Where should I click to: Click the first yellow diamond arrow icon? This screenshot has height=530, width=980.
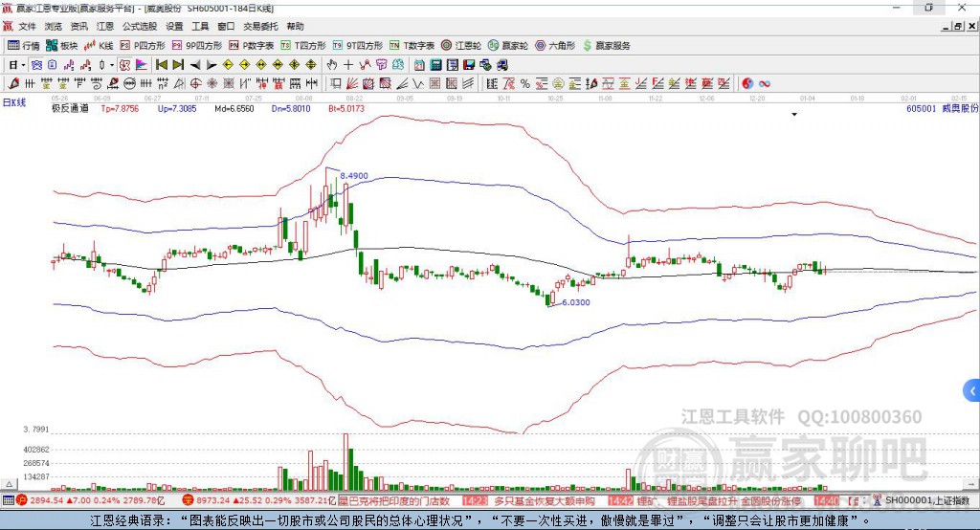pos(228,65)
